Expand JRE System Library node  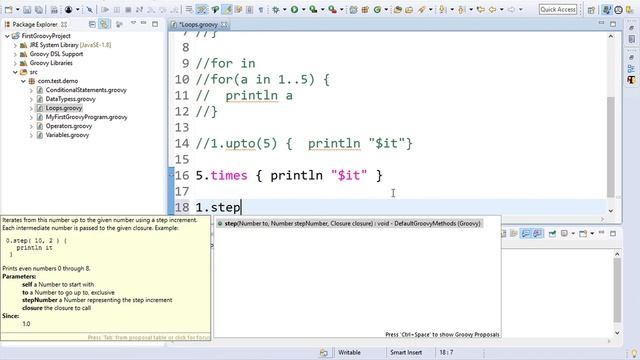coord(16,45)
